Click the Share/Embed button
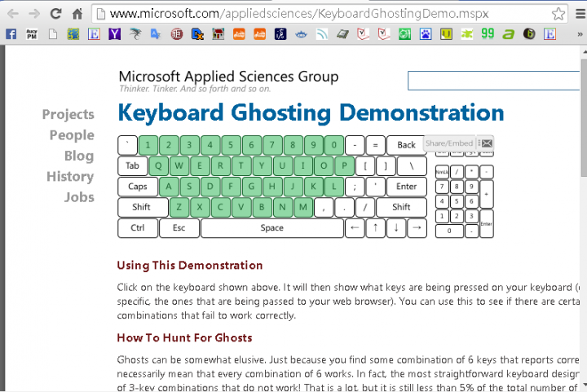Viewport: 587px width, 392px height. pyautogui.click(x=449, y=143)
